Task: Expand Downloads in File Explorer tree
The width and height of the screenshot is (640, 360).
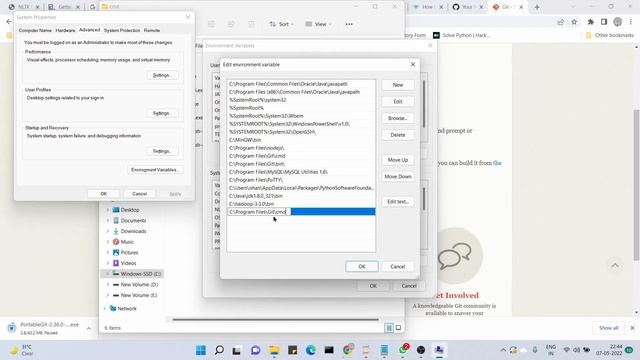Action: pos(108,231)
